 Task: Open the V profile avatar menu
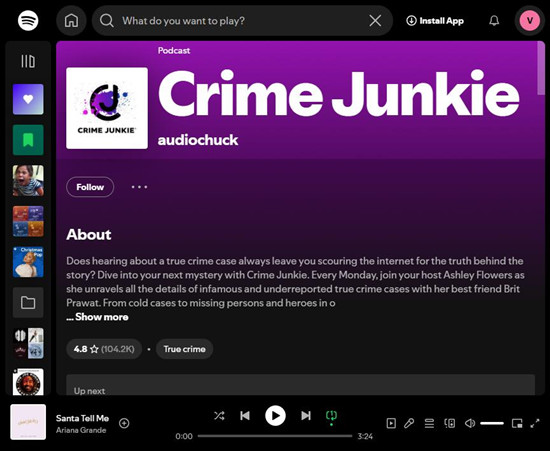[x=530, y=21]
